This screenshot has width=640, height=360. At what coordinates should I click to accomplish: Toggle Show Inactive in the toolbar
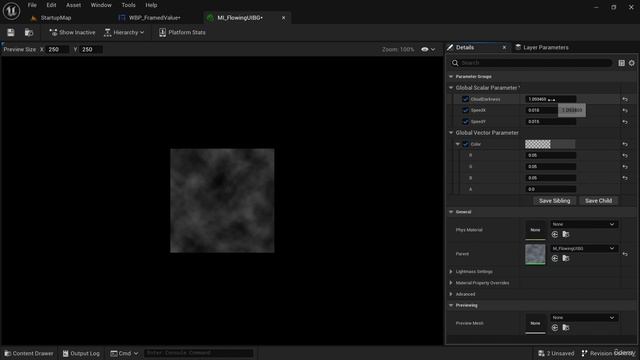click(x=72, y=32)
